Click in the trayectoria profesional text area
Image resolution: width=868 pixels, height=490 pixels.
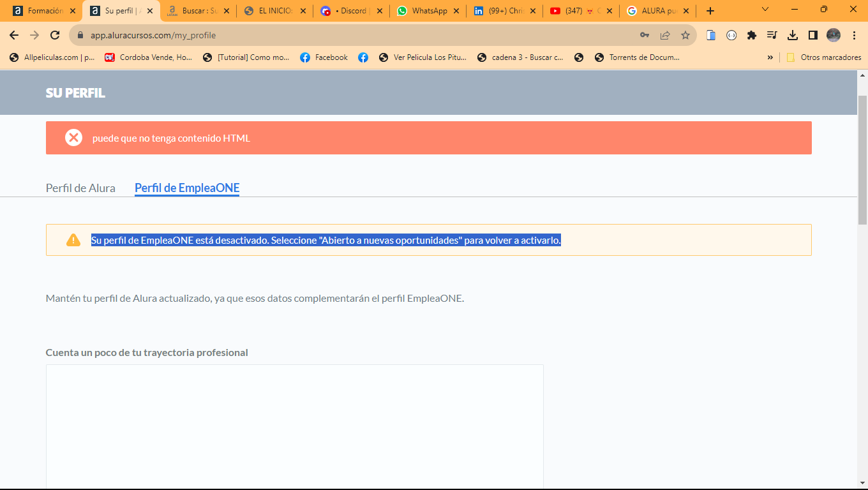(x=294, y=426)
